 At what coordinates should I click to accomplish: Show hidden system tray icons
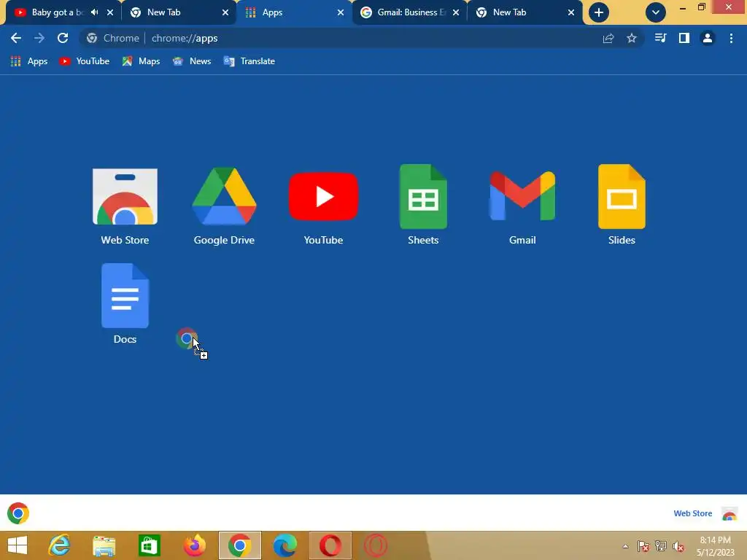click(x=625, y=546)
